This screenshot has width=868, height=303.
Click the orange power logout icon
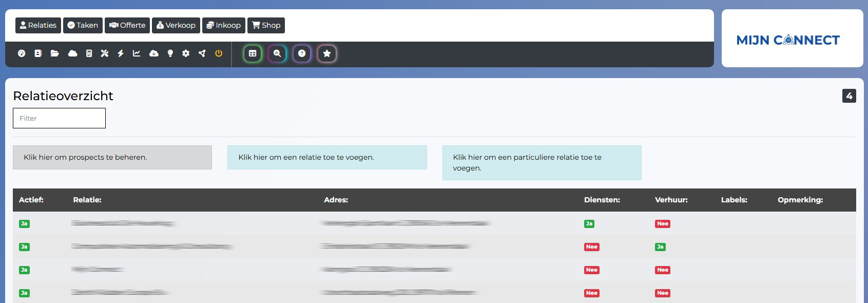click(219, 53)
